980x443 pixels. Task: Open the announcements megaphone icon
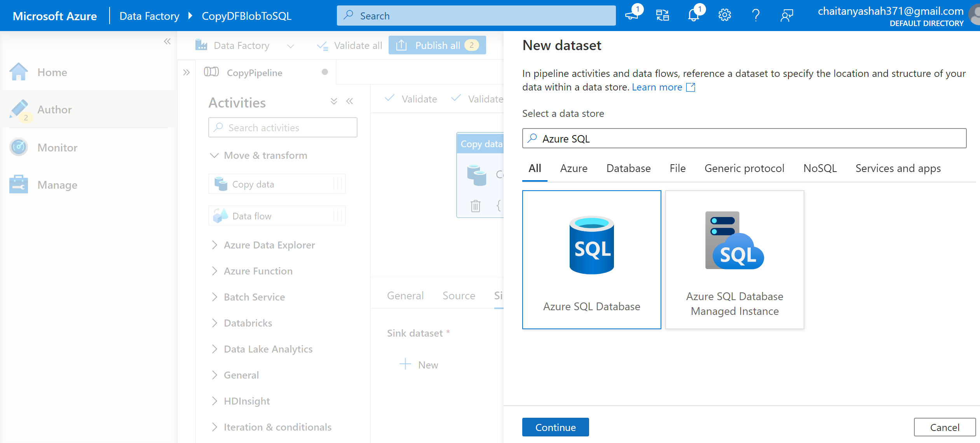(632, 16)
